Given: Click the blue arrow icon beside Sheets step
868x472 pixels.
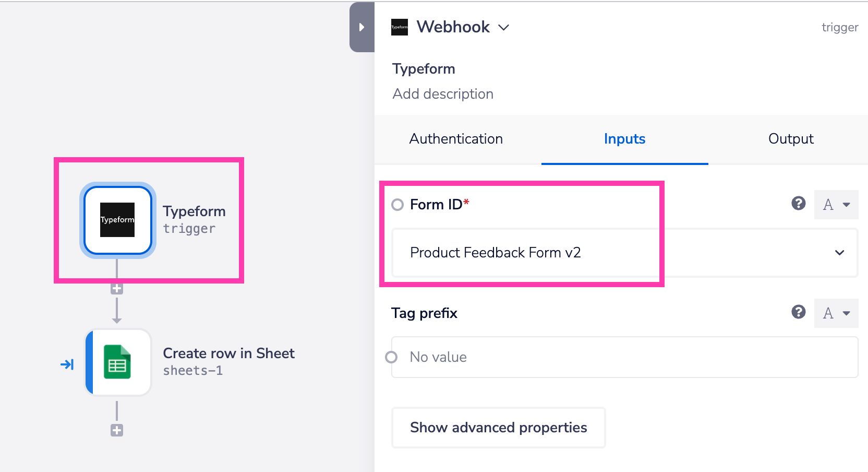Looking at the screenshot, I should (x=68, y=364).
